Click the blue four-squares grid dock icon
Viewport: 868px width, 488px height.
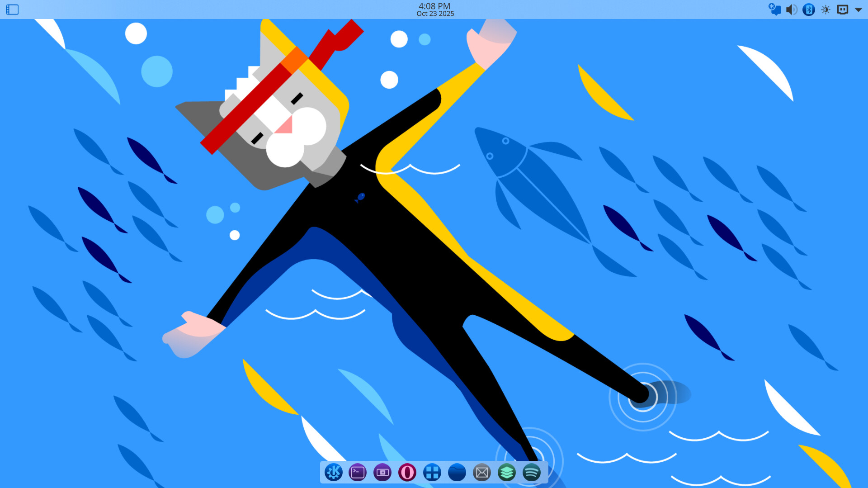[432, 473]
